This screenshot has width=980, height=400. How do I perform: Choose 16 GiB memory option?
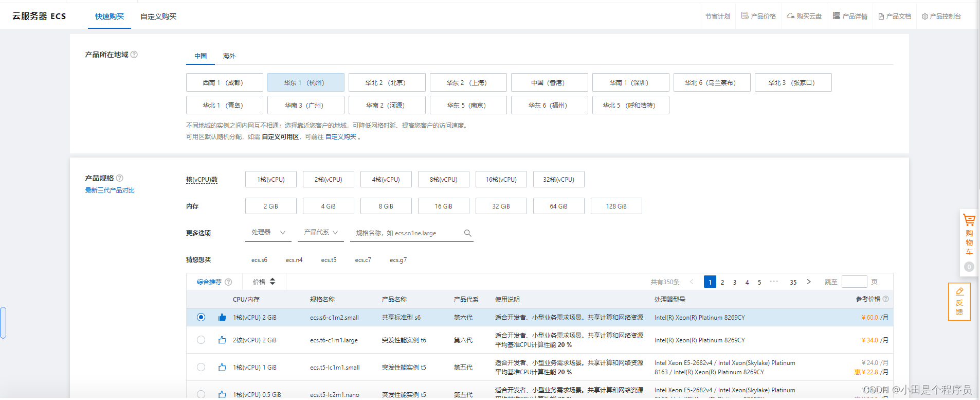[444, 206]
